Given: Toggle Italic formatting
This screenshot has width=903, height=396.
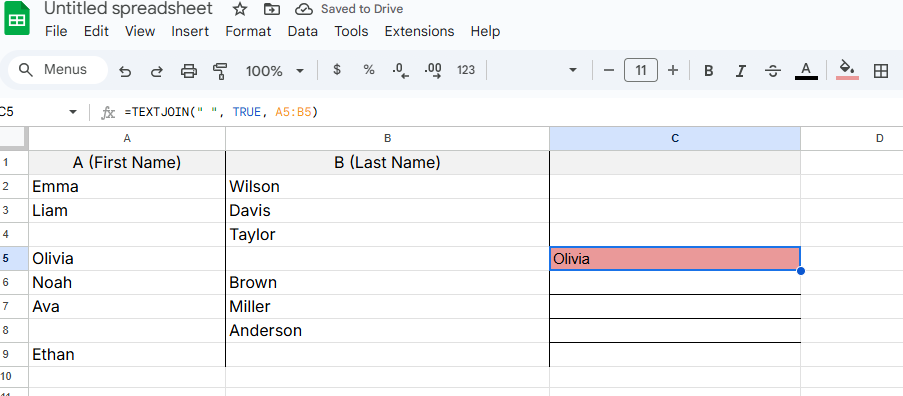Looking at the screenshot, I should pyautogui.click(x=741, y=71).
